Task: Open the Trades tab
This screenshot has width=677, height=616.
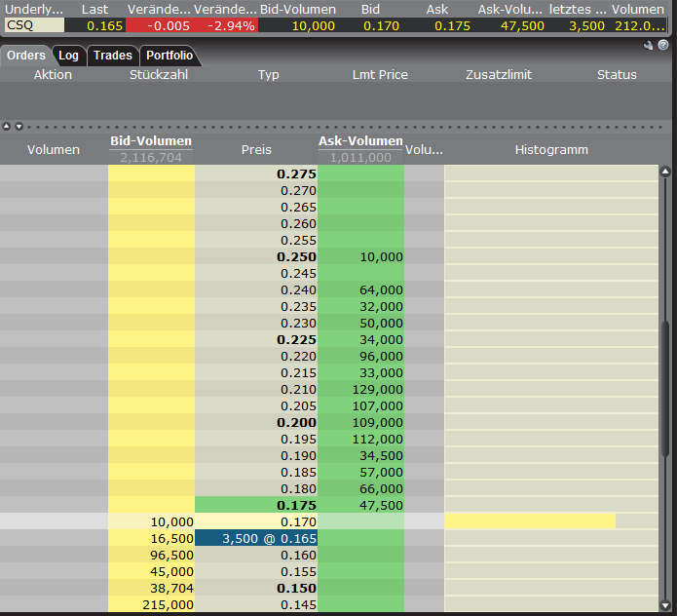Action: coord(113,56)
